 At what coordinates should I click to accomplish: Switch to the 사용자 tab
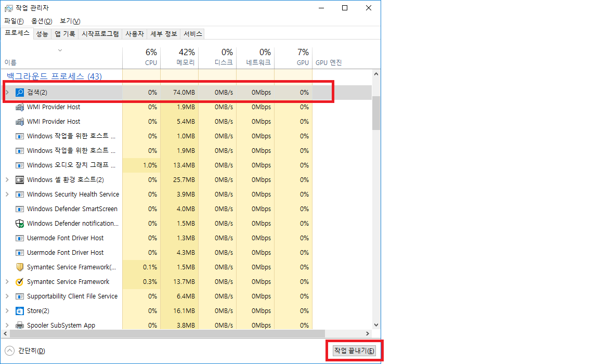[x=135, y=34]
